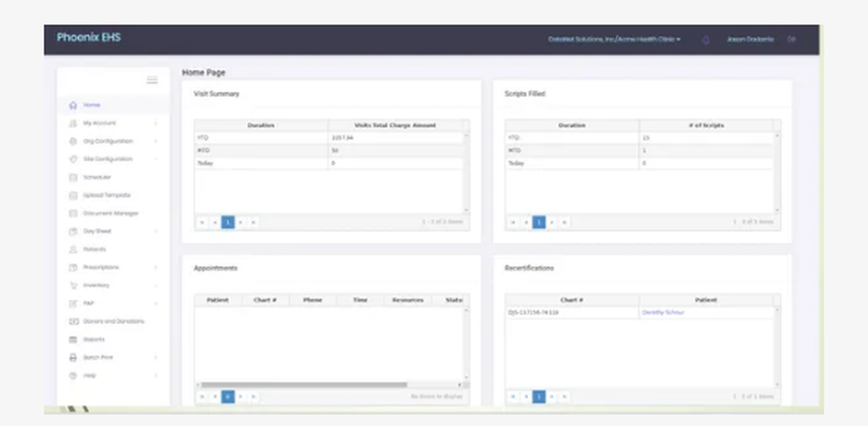
Task: Go to last page in Scripts Filled pager
Action: click(565, 222)
